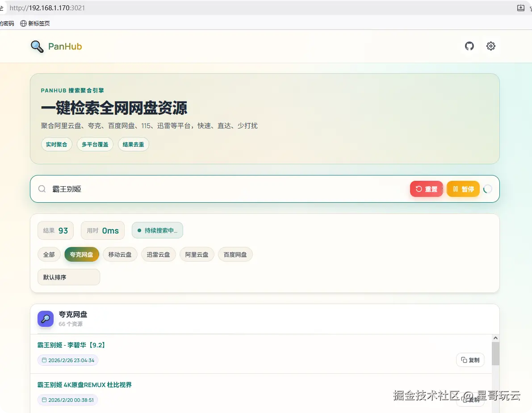Click the purple 夸克网盘 section icon
The width and height of the screenshot is (532, 413).
click(46, 319)
